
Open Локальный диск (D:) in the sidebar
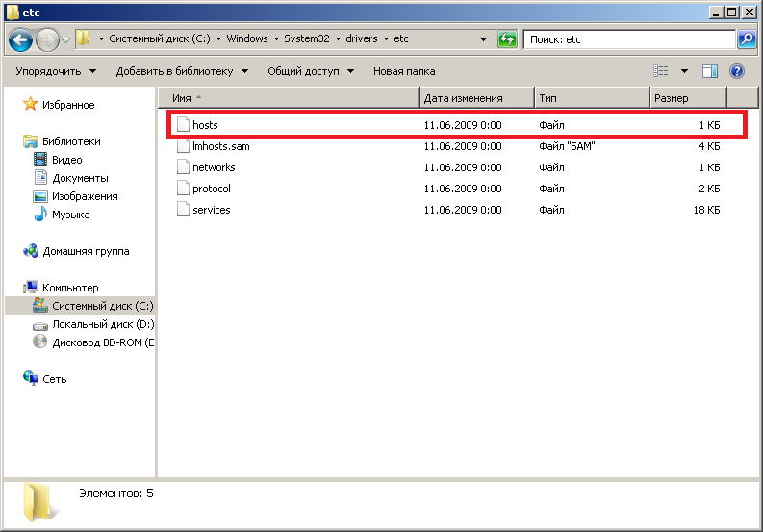(103, 324)
